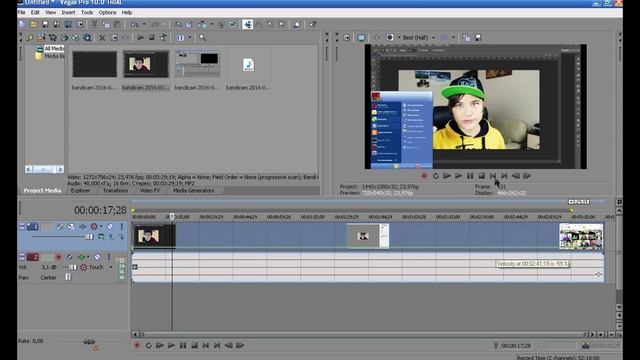Click Next Frame in bottom transport bar
640x360 pixels.
click(x=240, y=345)
